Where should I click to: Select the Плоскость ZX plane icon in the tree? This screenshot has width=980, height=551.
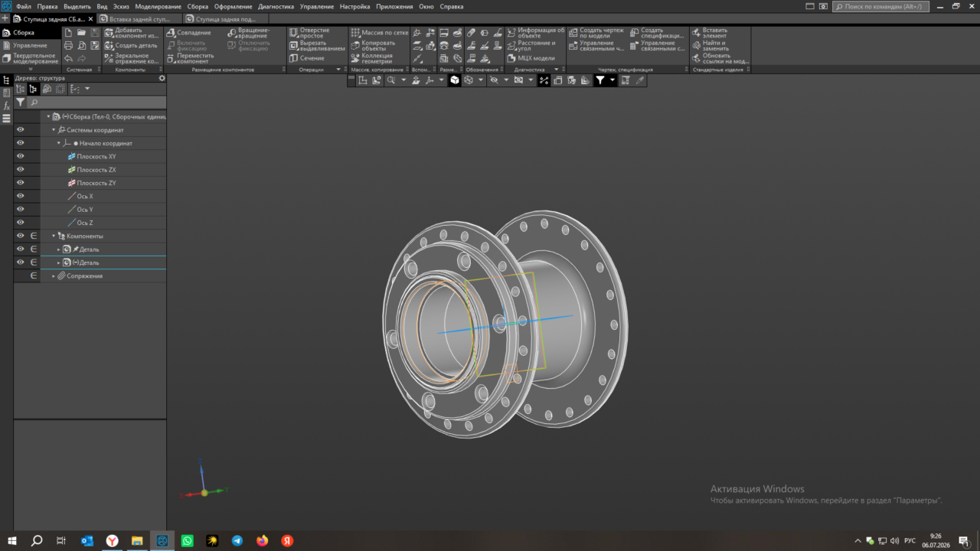pyautogui.click(x=71, y=170)
